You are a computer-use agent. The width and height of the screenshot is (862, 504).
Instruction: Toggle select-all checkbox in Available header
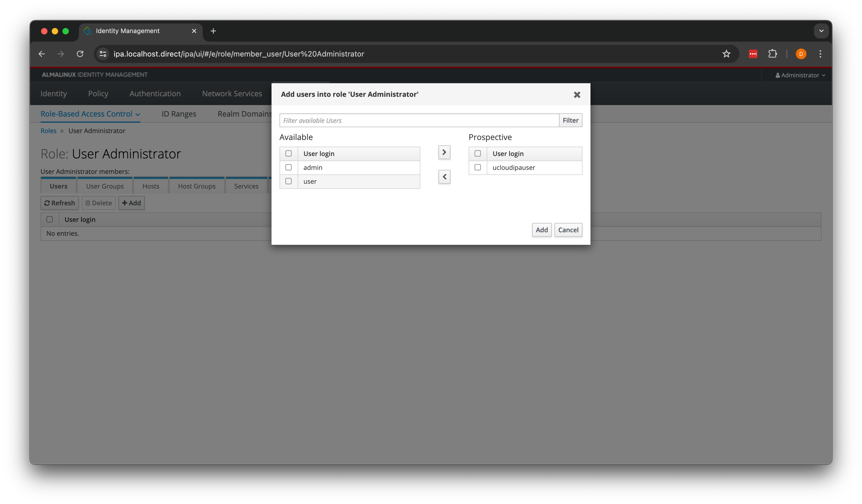pos(288,154)
